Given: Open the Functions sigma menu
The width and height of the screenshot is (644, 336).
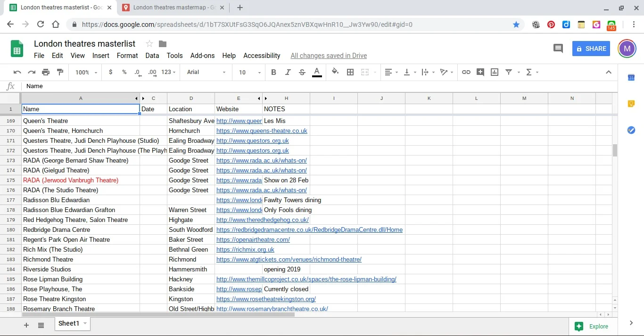Looking at the screenshot, I should [x=531, y=72].
